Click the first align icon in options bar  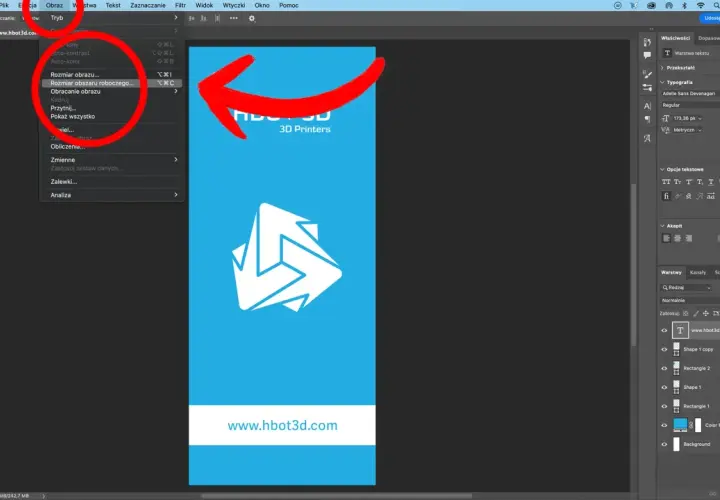click(x=191, y=18)
